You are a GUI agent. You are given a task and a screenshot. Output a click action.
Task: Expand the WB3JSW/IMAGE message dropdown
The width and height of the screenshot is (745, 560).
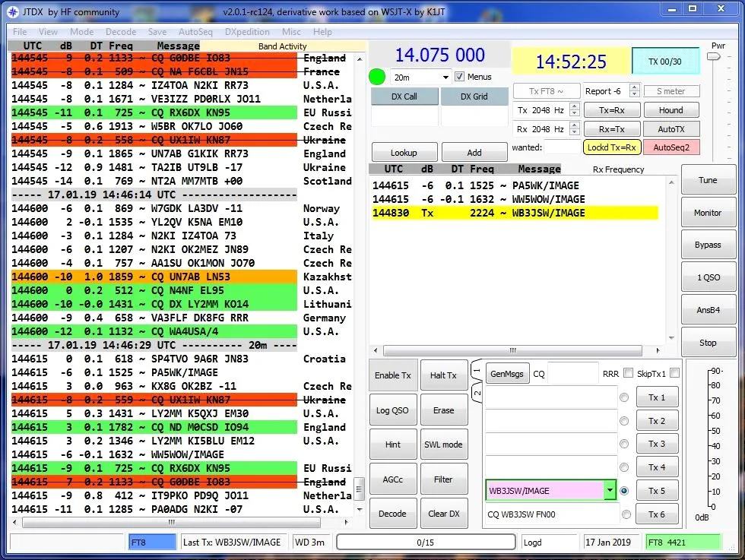click(610, 491)
